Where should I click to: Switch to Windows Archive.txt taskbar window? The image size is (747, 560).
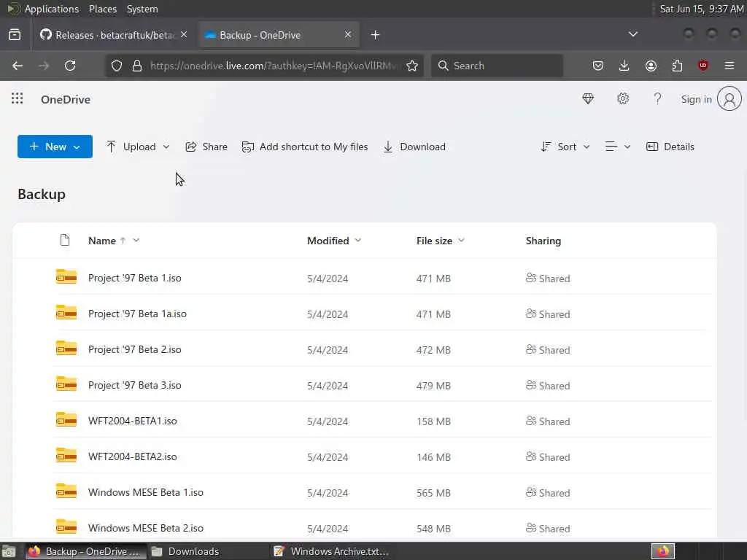click(x=332, y=551)
